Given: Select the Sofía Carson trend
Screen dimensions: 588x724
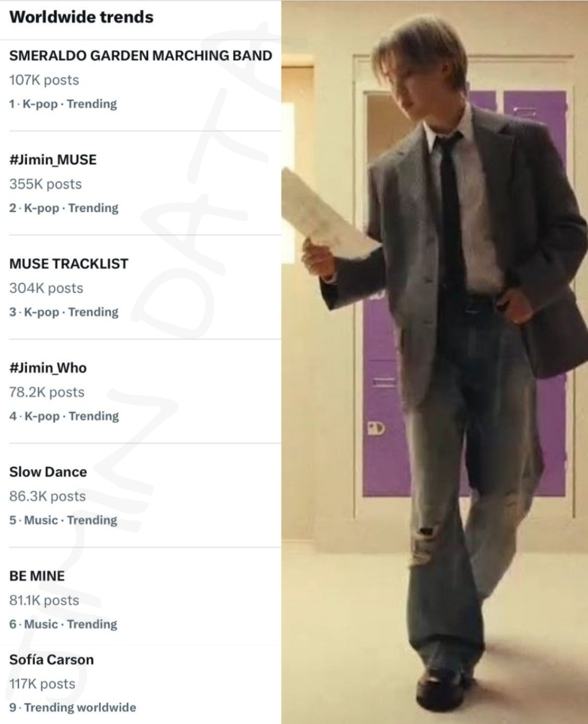Looking at the screenshot, I should [52, 660].
